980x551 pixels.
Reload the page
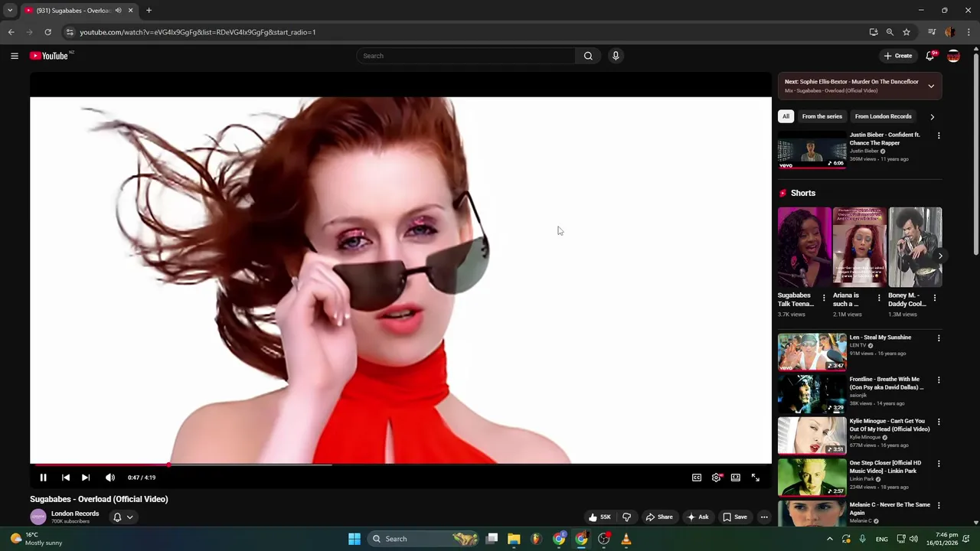click(47, 32)
